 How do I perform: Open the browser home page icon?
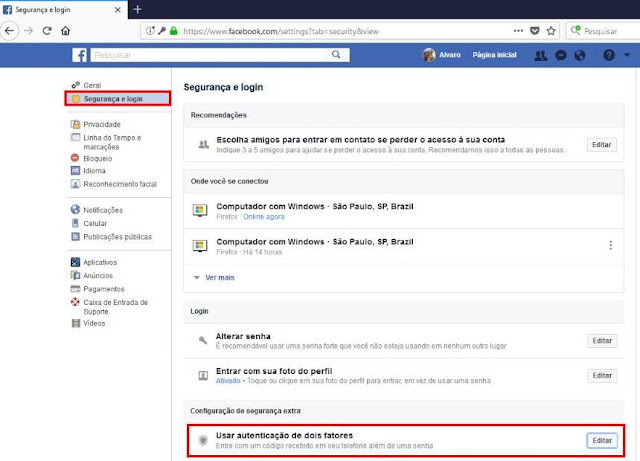tap(65, 31)
